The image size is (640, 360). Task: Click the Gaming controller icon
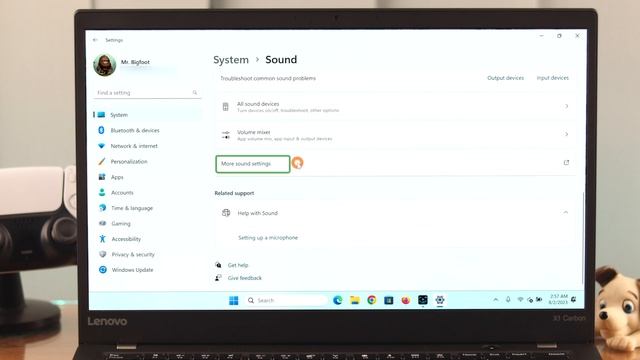[102, 223]
